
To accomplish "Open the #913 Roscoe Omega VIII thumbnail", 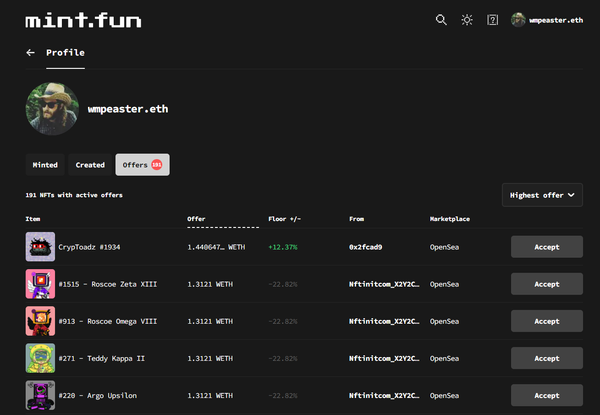I will (x=40, y=321).
